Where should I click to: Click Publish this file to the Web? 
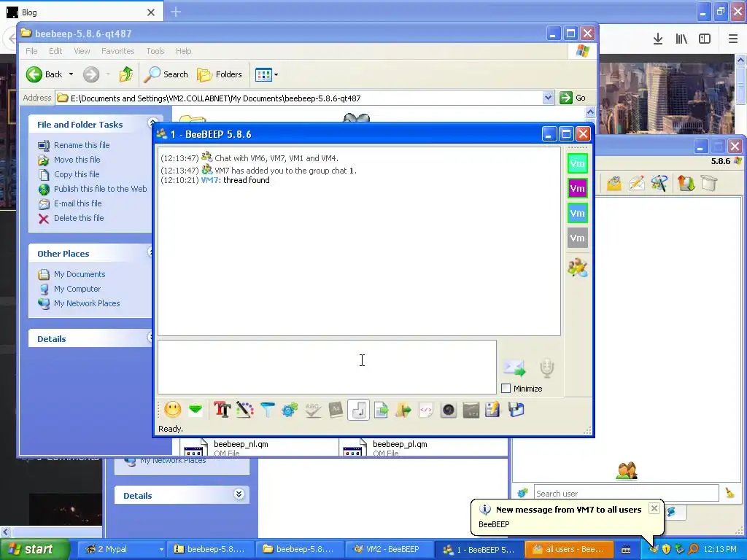(x=100, y=189)
